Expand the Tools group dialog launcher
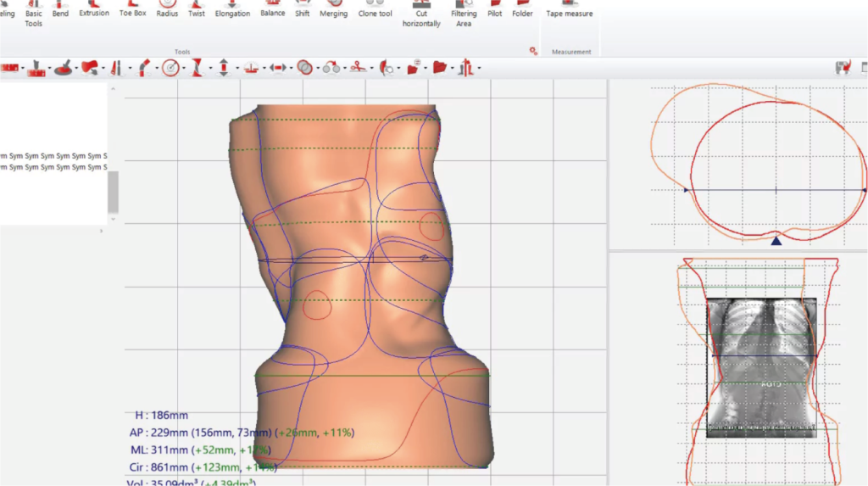868x486 pixels. [533, 52]
